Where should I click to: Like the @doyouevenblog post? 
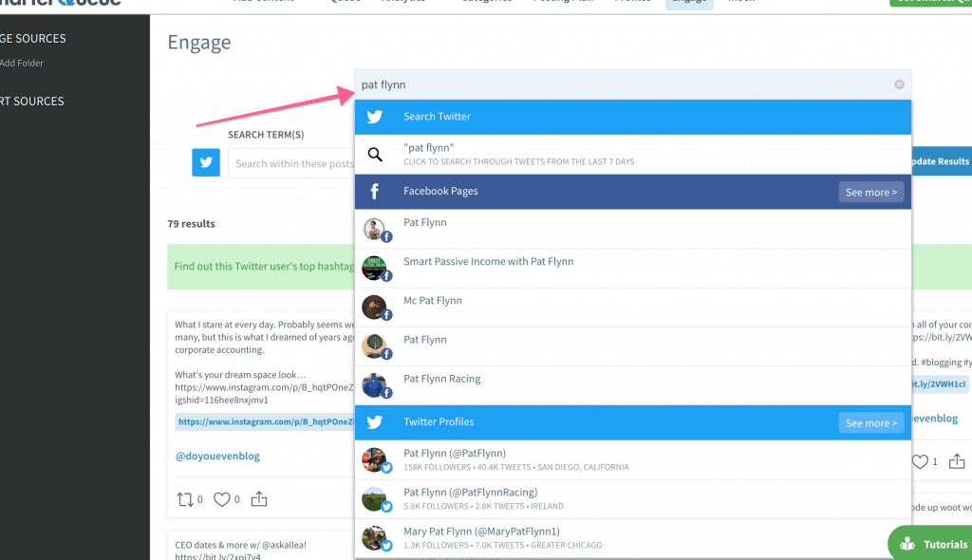[x=221, y=499]
